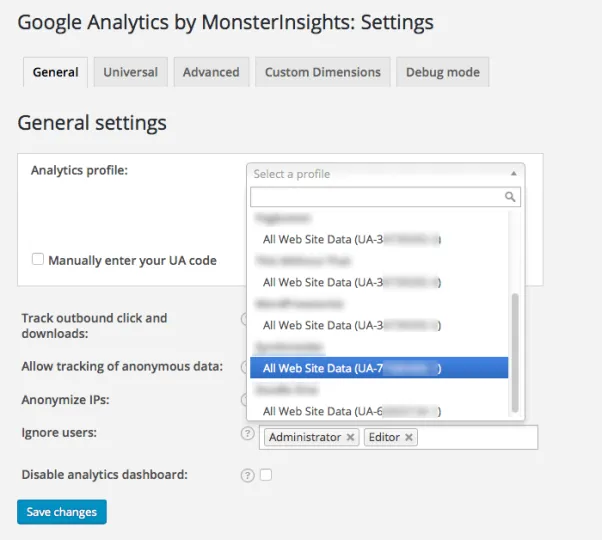
Task: Click the profile dropdown scrollbar thumb
Action: tap(515, 352)
